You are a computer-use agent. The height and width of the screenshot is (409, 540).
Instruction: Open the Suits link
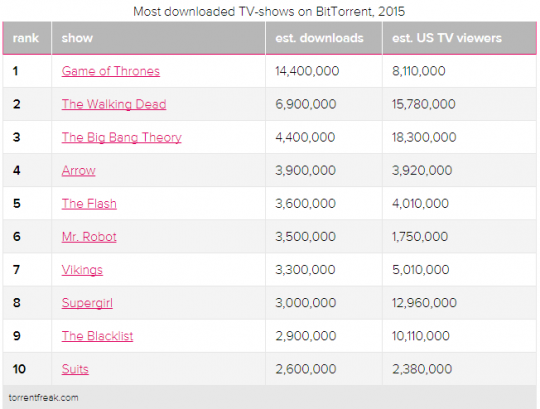click(x=75, y=369)
